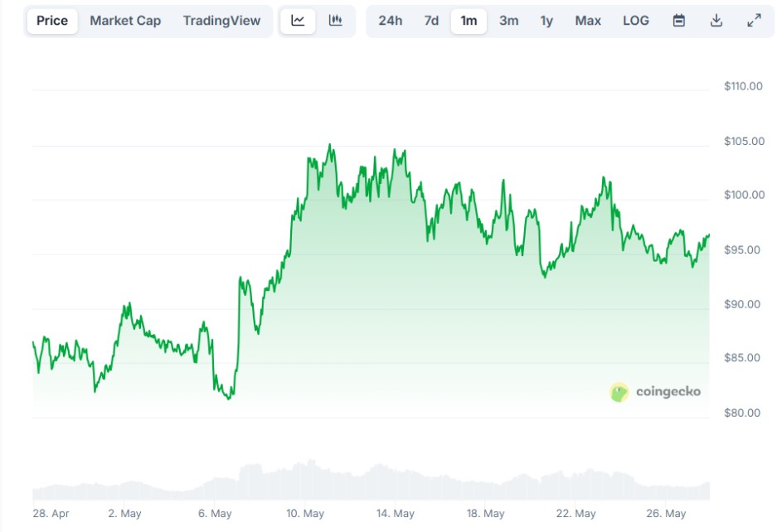Open the calendar date range picker

point(679,21)
